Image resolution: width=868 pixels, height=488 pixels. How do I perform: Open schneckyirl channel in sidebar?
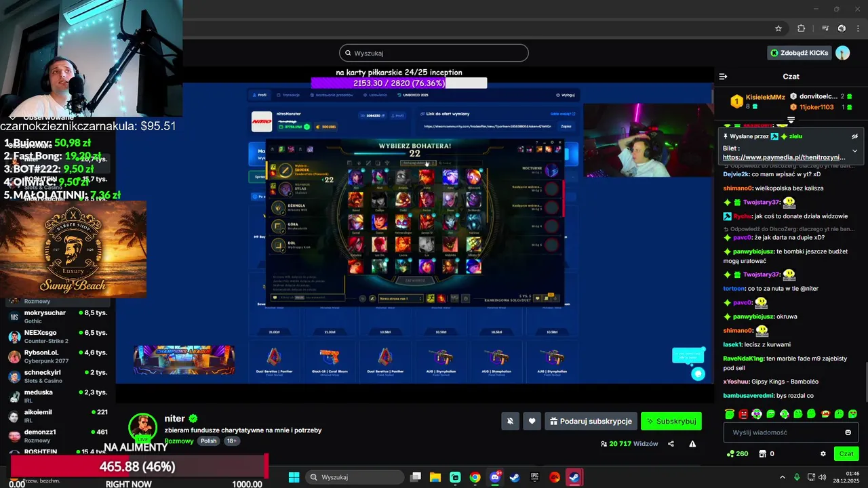(58, 376)
